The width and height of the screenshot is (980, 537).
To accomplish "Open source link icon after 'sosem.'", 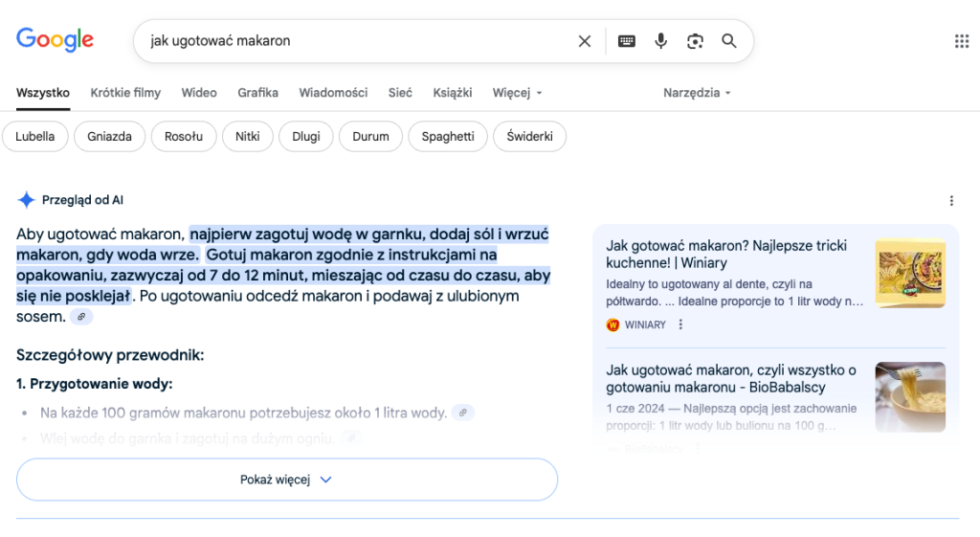I will tap(81, 317).
